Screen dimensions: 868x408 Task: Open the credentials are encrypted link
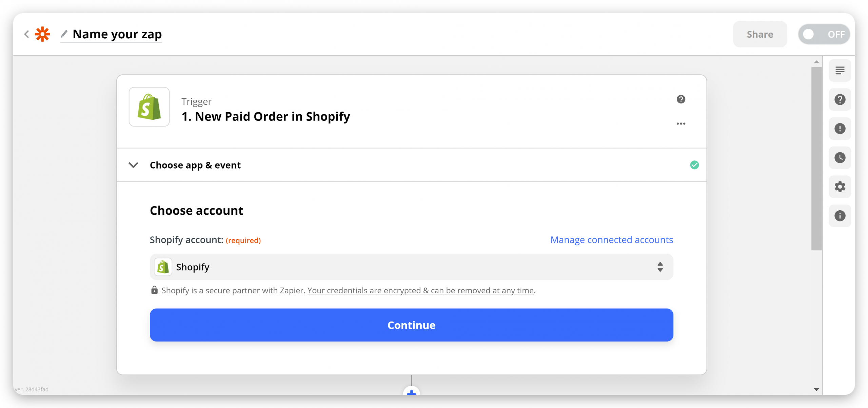click(420, 291)
